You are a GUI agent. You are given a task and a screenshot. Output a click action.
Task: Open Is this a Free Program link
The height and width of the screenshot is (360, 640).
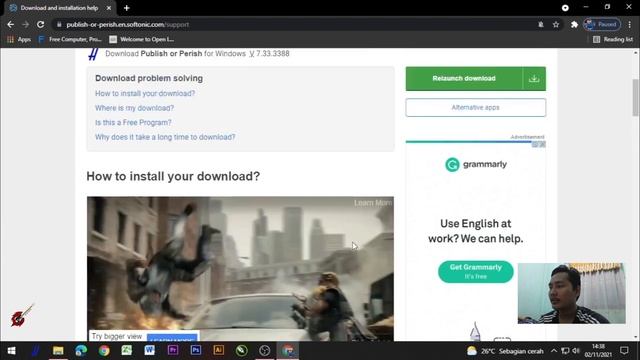pos(133,122)
